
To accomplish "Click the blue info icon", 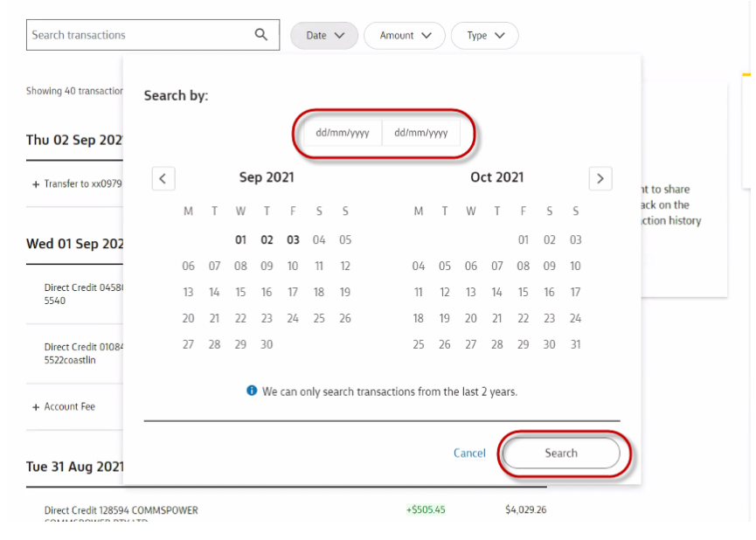I will 252,391.
